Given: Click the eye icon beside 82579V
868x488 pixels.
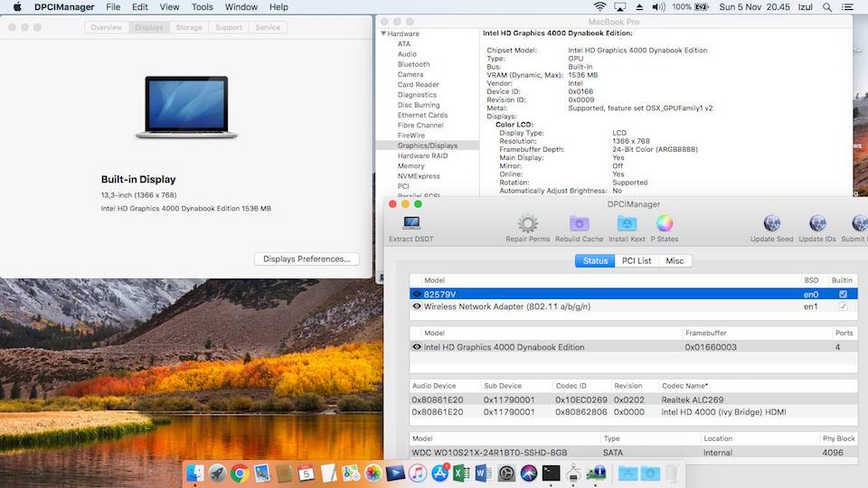Looking at the screenshot, I should (417, 295).
